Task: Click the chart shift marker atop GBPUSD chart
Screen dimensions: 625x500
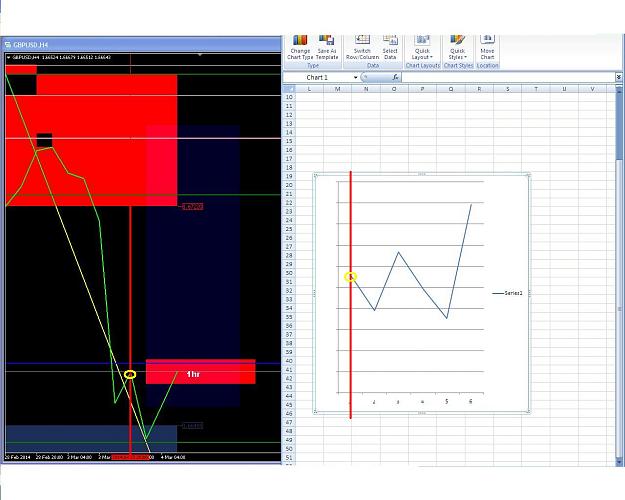Action: point(200,55)
